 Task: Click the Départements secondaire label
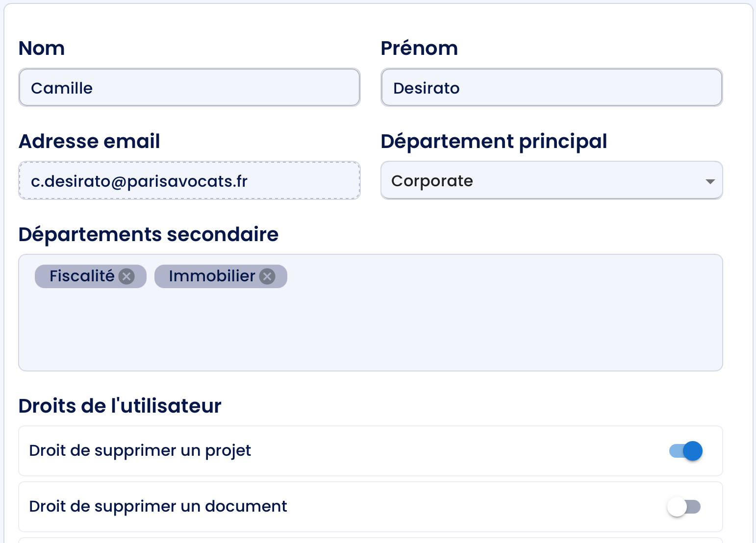pos(149,235)
